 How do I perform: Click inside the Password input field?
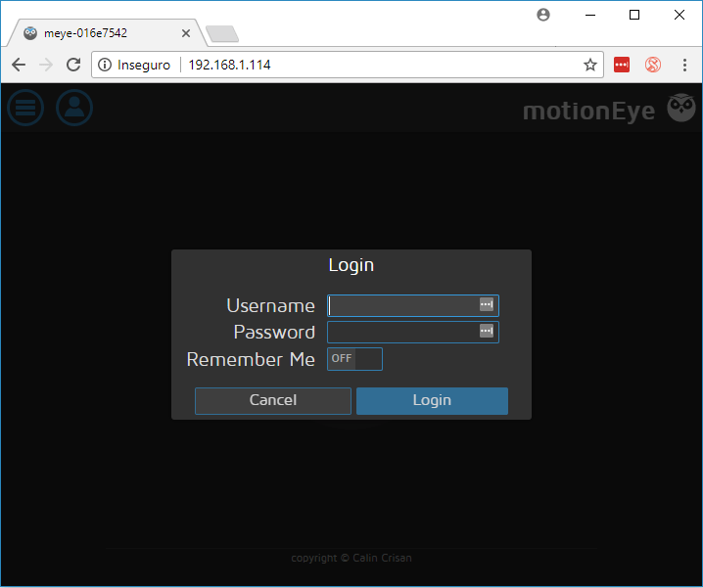pyautogui.click(x=401, y=332)
